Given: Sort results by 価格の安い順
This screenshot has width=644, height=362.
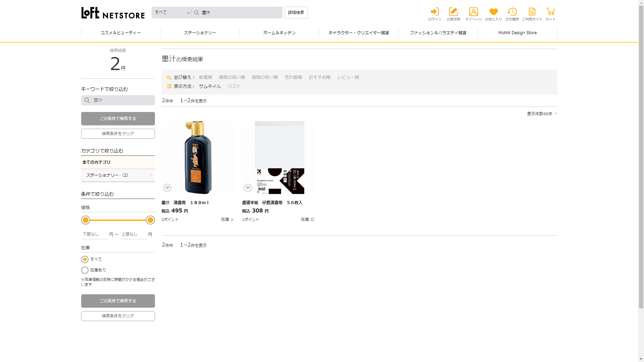Looking at the screenshot, I should click(265, 77).
